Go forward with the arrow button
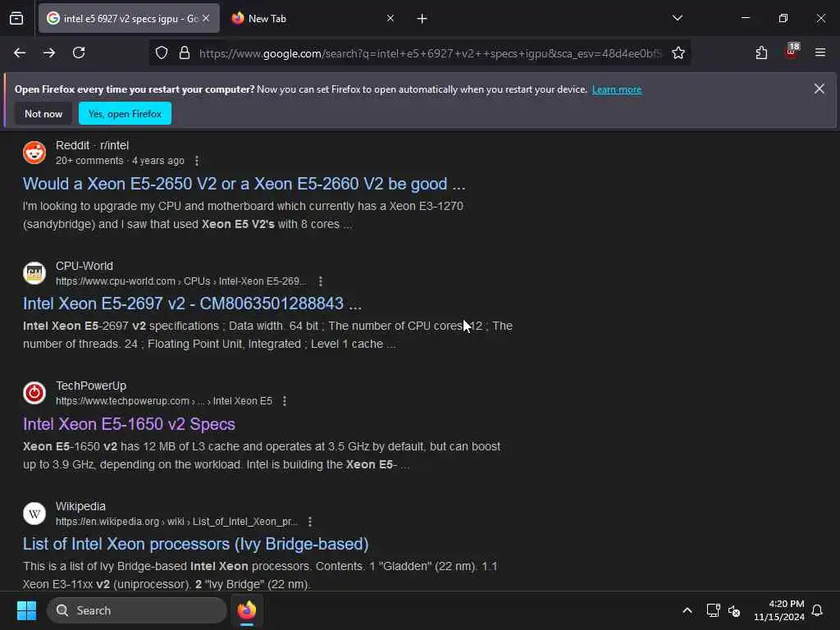The image size is (840, 630). point(48,52)
